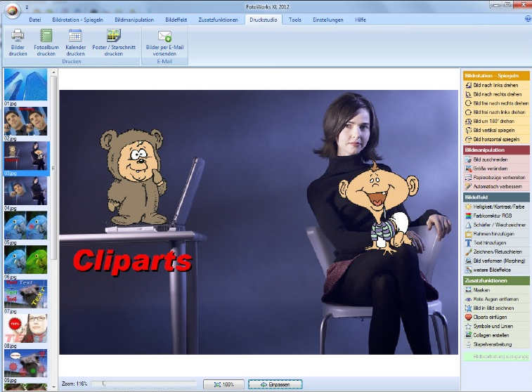Select thumbnail 05.jpg with blue parrots
532x392 pixels.
tap(26, 226)
